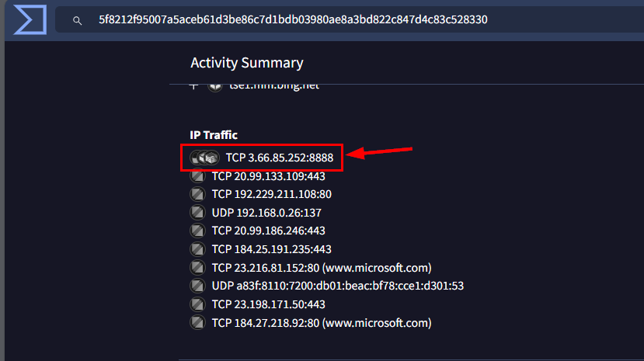Click icon beside TCP 184.27.218.92:80
644x361 pixels.
pos(197,322)
